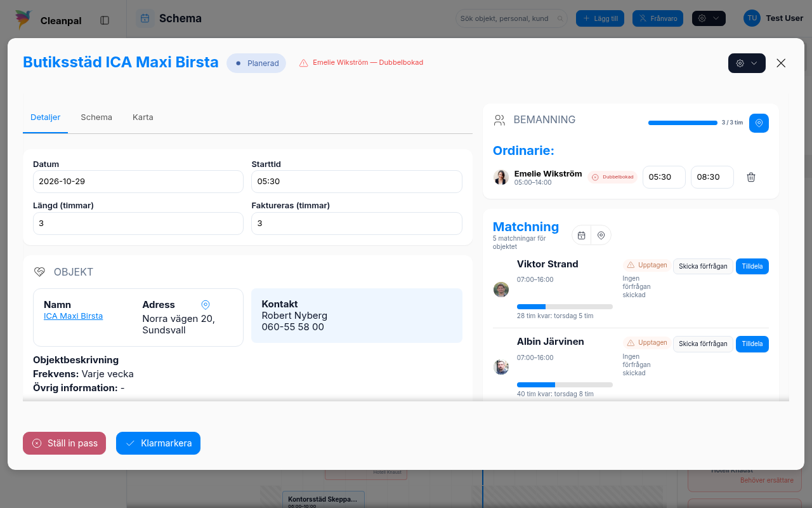Click the trash icon for Emelie Wikström
The width and height of the screenshot is (812, 508).
tap(751, 177)
